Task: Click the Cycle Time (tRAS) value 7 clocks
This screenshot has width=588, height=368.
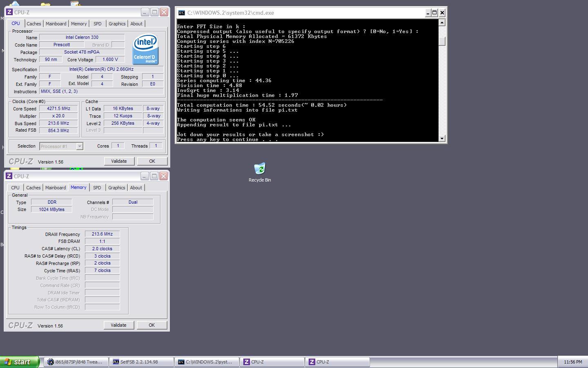Action: (102, 270)
